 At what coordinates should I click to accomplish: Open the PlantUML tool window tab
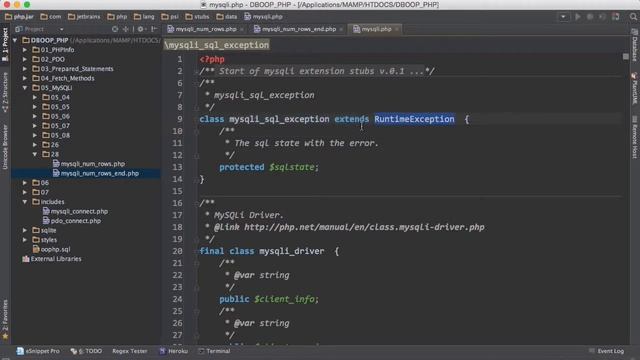coord(634,88)
